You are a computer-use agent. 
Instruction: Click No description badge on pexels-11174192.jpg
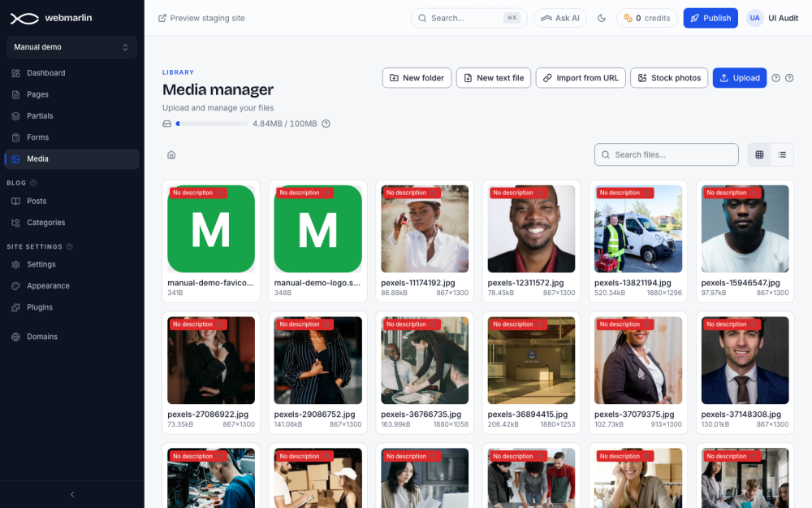[412, 193]
